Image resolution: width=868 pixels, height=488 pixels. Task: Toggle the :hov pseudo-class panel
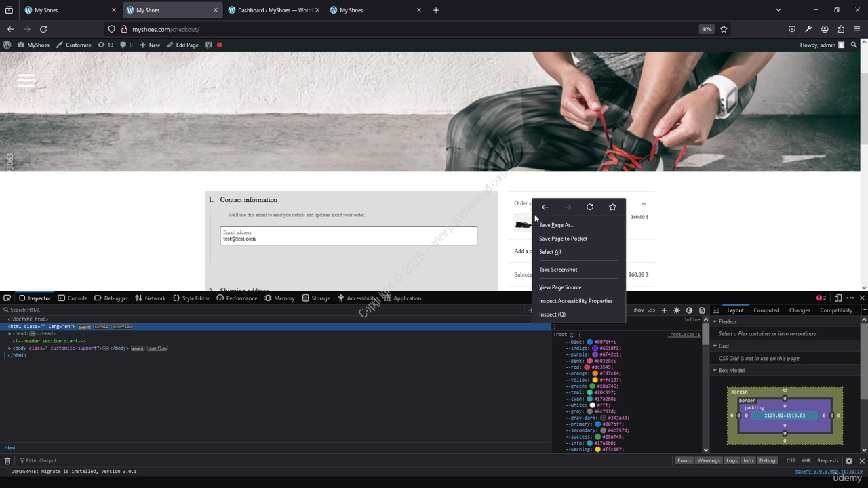point(638,310)
